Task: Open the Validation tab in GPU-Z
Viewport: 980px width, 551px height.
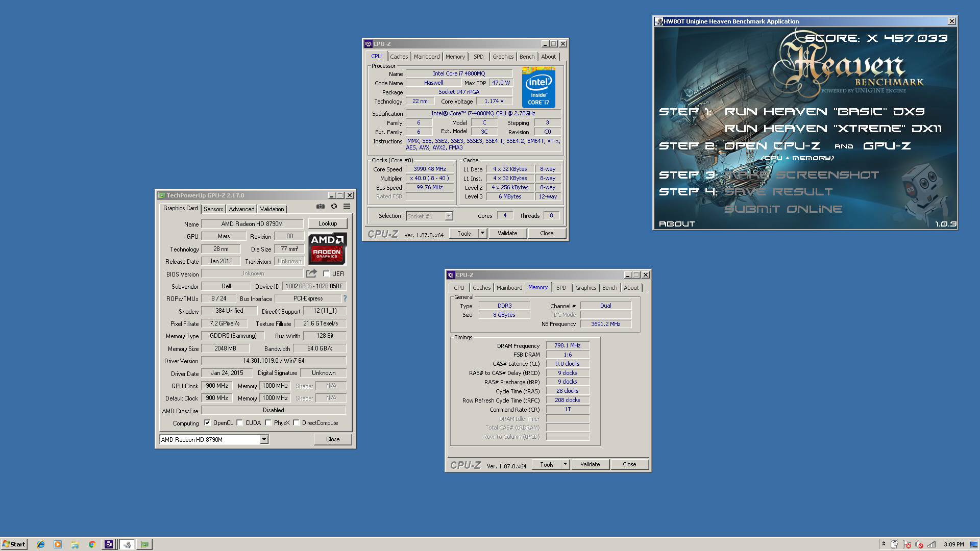Action: click(272, 209)
